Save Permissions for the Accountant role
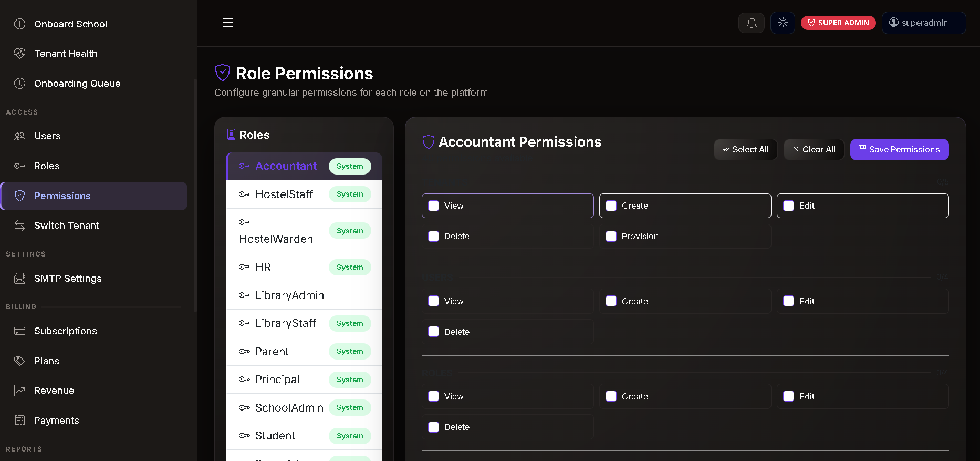 899,150
